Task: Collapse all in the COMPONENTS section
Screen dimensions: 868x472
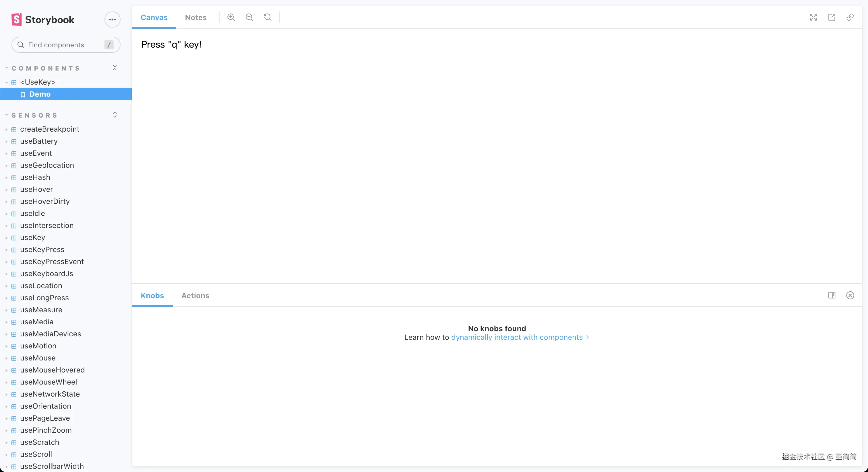Action: pyautogui.click(x=115, y=68)
